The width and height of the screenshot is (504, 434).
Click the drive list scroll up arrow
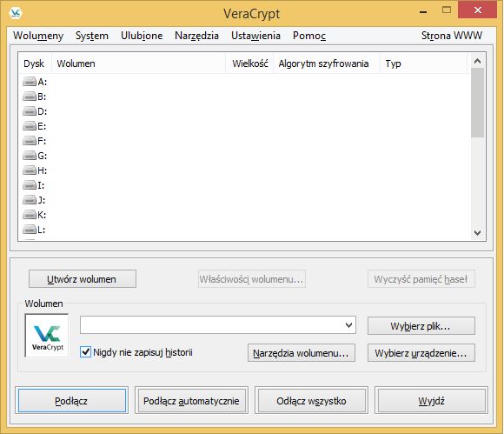(478, 61)
